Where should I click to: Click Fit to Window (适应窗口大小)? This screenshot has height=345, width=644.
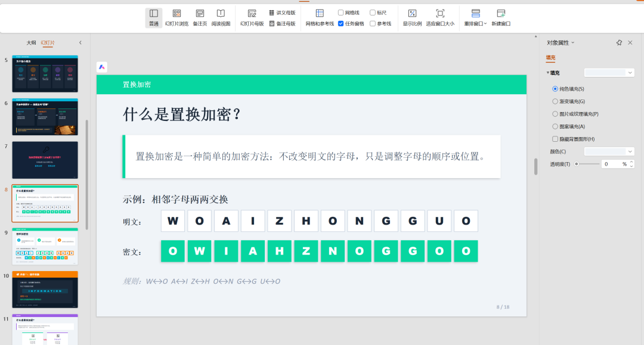click(440, 18)
